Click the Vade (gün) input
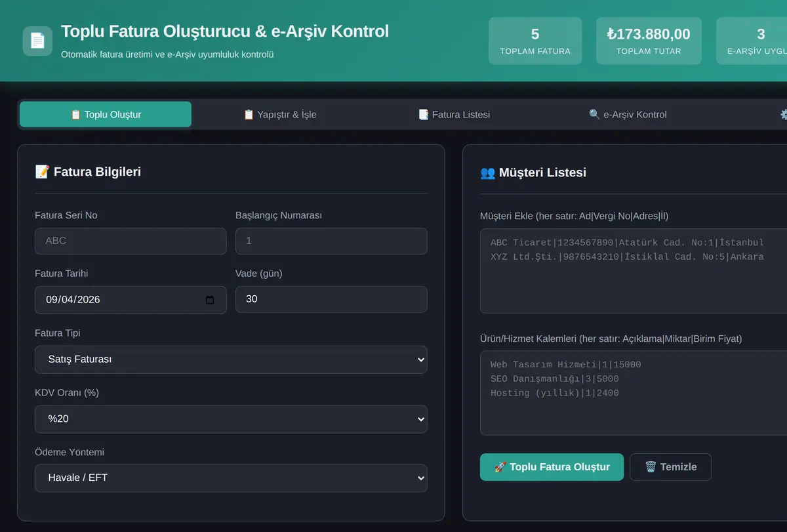 point(331,299)
